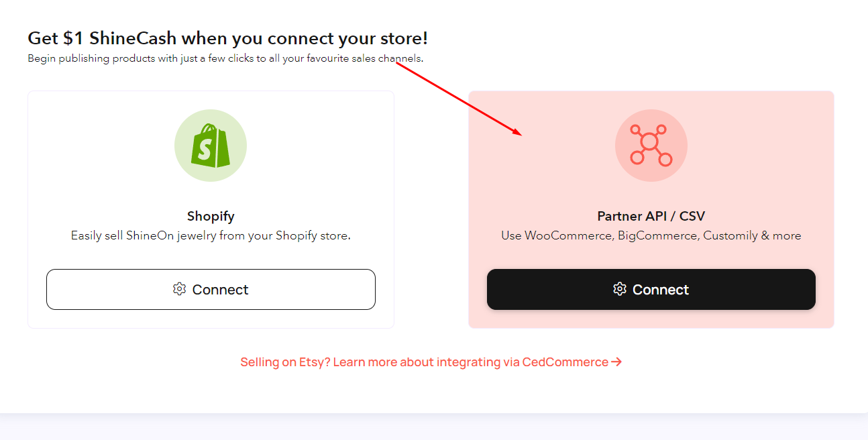Click the 'Easily sell ShineOn jewelry' description
The width and height of the screenshot is (868, 440).
pos(211,236)
